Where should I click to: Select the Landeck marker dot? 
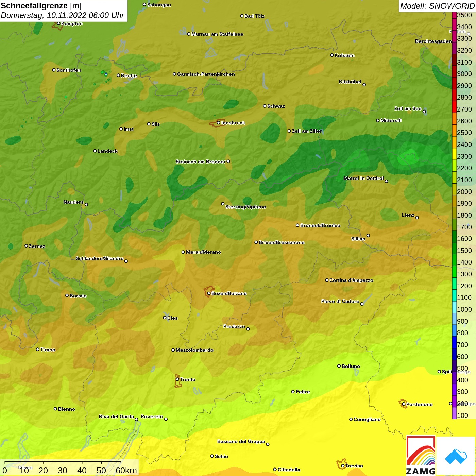95,151
